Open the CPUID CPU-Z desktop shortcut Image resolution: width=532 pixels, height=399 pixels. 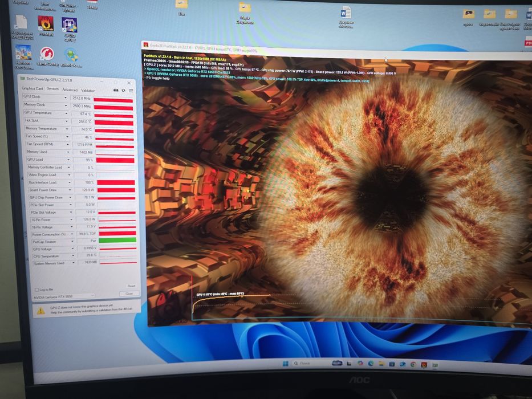tap(70, 29)
